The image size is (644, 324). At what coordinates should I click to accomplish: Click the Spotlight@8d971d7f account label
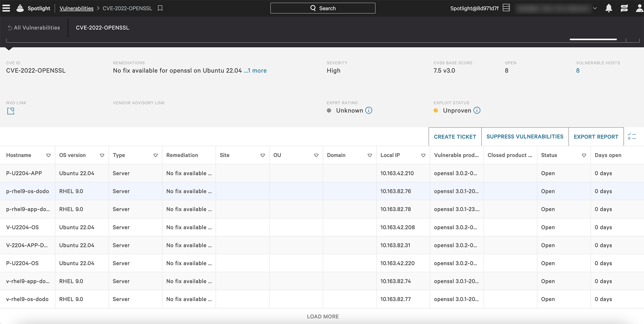coord(474,8)
